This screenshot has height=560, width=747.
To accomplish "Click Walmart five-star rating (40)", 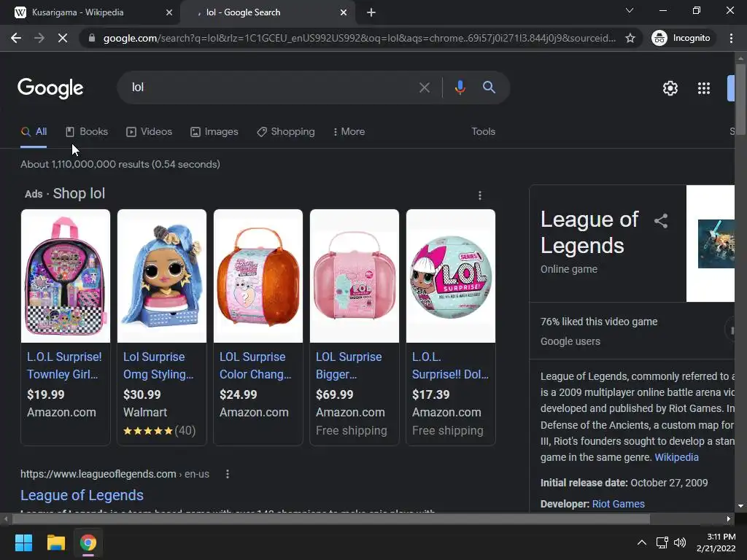I will pos(159,430).
